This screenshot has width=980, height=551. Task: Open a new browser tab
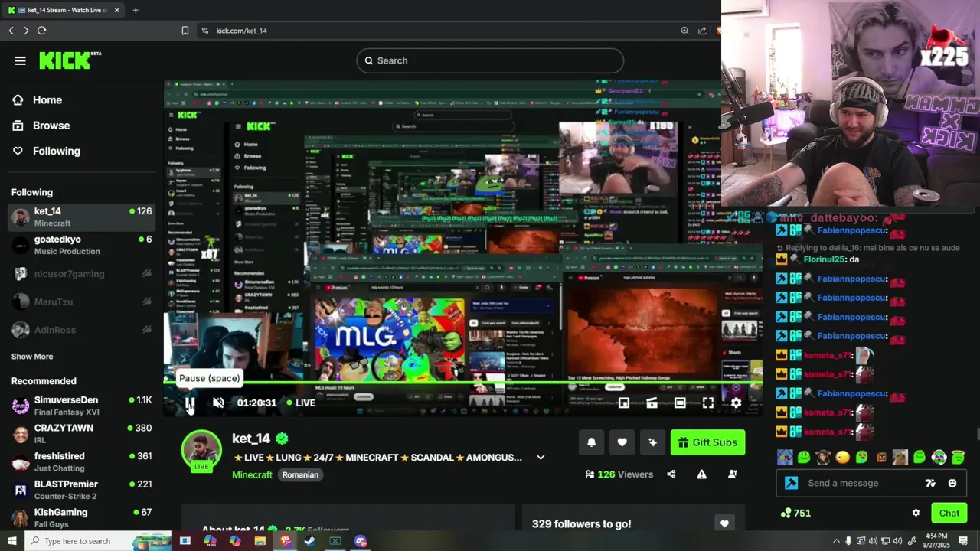coord(136,10)
